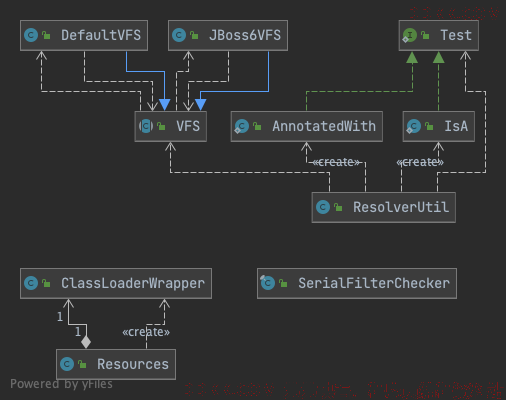
Task: Click the «create» label below IsA
Action: pos(420,162)
